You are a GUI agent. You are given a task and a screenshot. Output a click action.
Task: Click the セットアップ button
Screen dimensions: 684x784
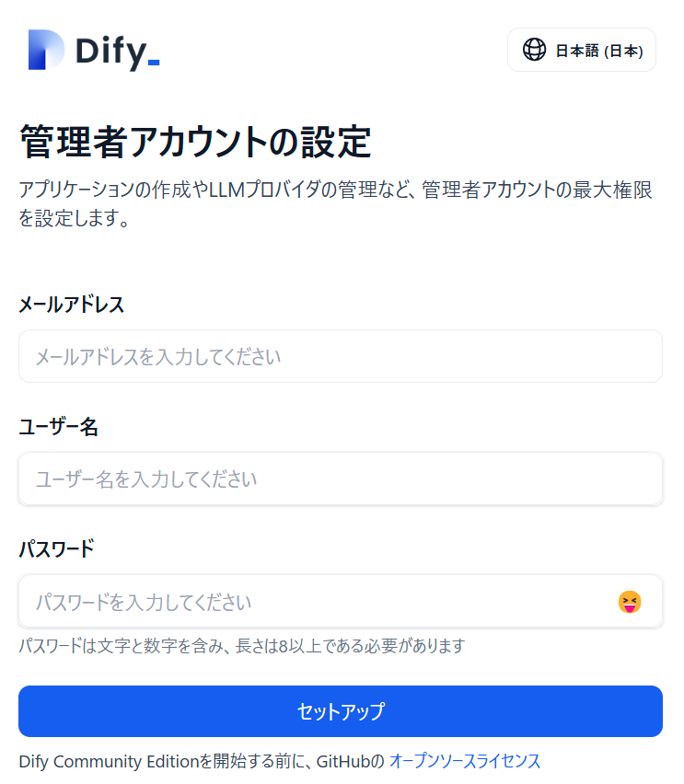341,711
